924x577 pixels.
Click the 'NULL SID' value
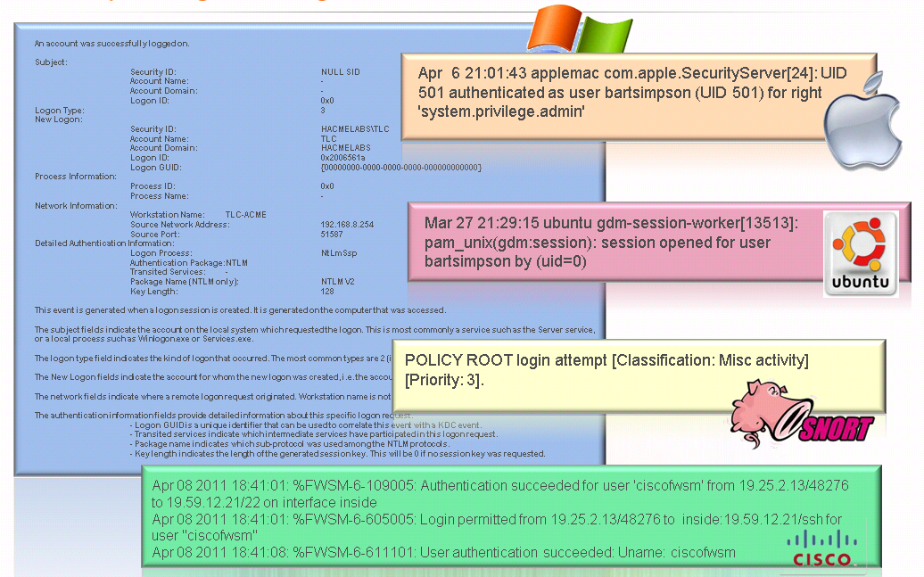pyautogui.click(x=341, y=72)
